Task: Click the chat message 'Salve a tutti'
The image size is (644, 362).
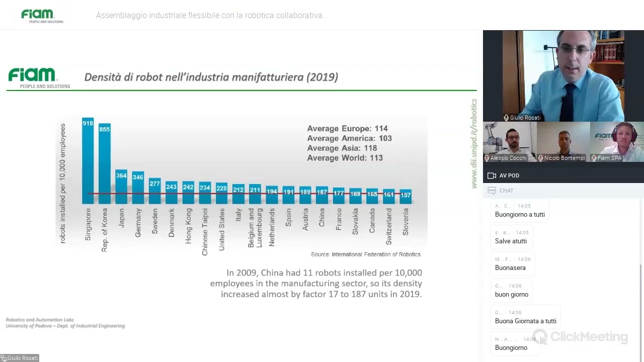Action: (511, 241)
